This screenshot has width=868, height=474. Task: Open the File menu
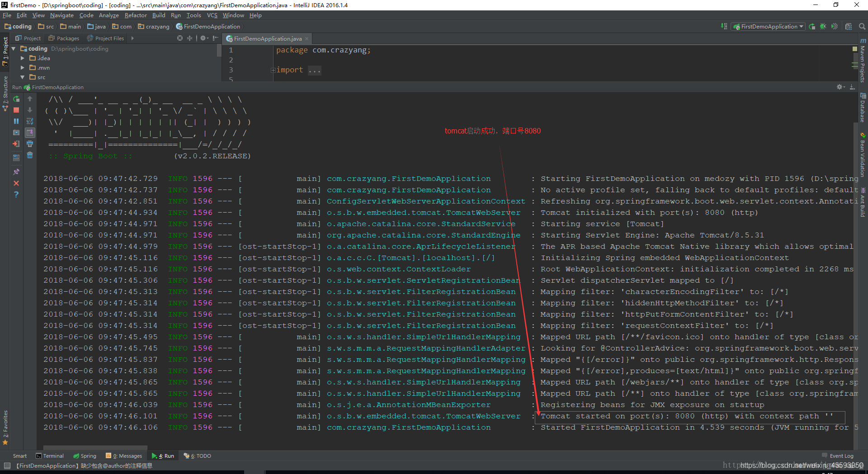pyautogui.click(x=7, y=15)
